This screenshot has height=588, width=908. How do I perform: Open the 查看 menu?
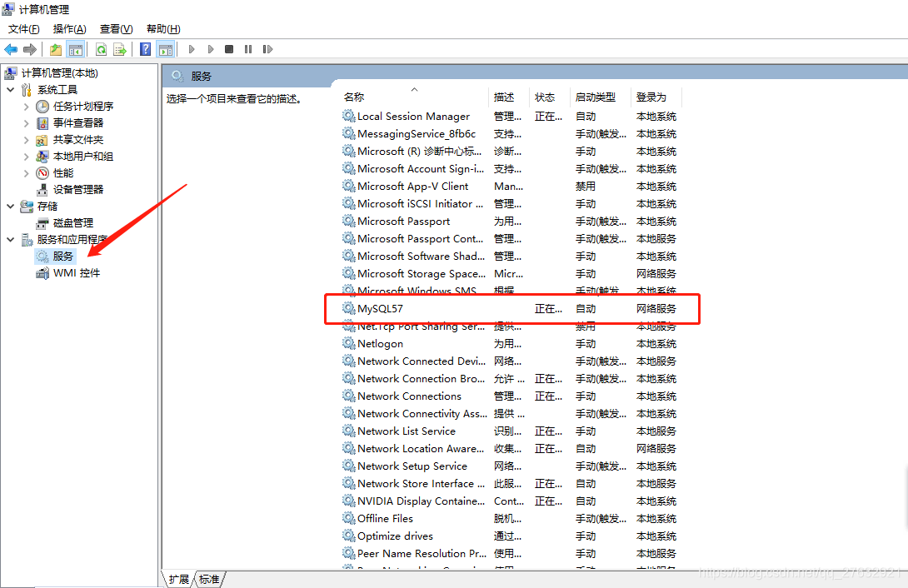click(x=115, y=28)
